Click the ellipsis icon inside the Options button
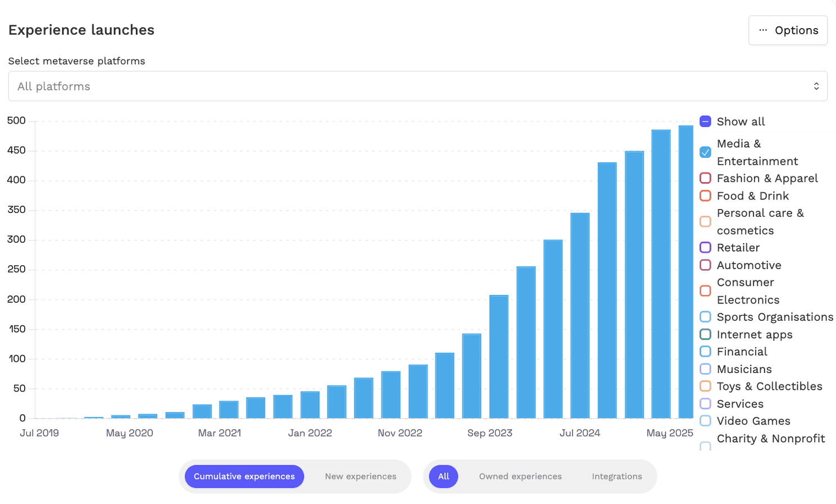The width and height of the screenshot is (836, 504). pos(762,30)
